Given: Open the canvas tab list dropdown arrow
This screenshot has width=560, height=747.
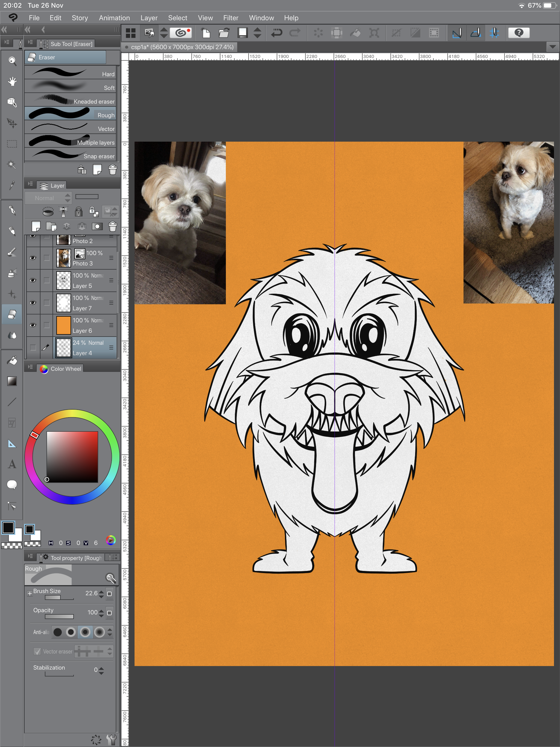Looking at the screenshot, I should click(x=552, y=46).
